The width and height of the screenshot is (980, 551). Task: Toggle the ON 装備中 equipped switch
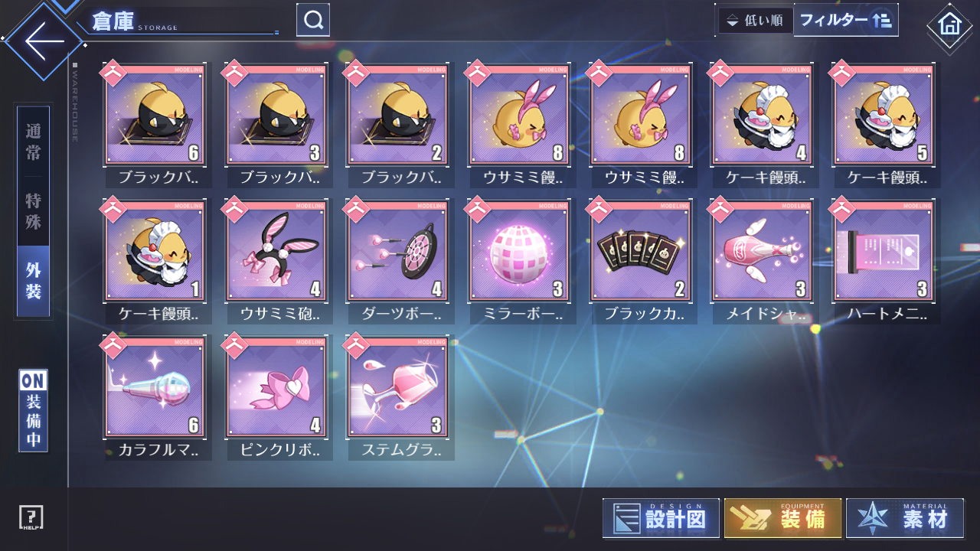pyautogui.click(x=34, y=410)
